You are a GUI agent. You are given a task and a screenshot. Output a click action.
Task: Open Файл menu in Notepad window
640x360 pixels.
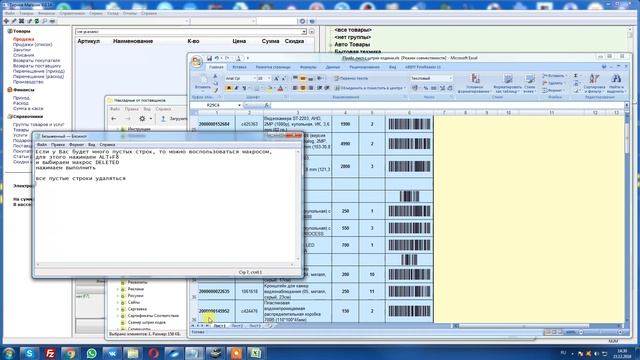point(42,144)
